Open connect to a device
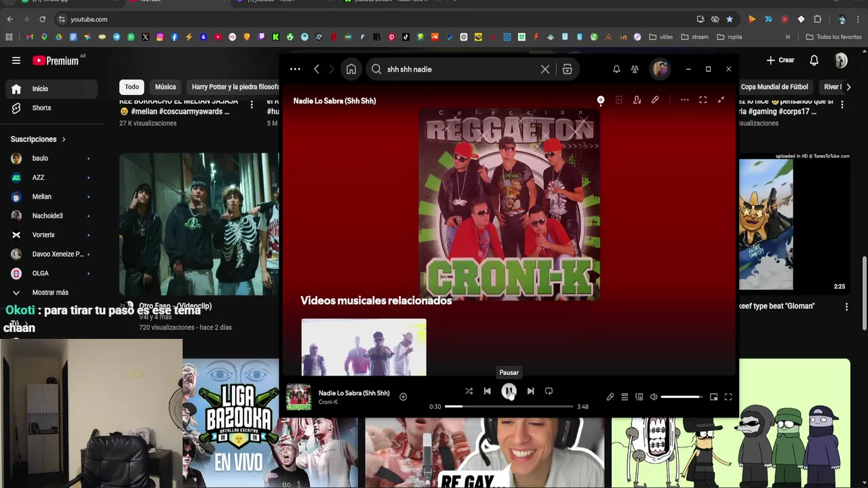 639,397
